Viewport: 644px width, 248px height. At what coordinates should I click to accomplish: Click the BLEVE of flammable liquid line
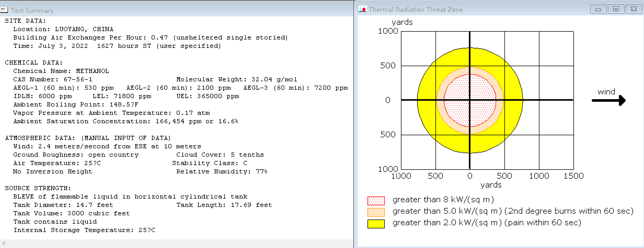[130, 196]
